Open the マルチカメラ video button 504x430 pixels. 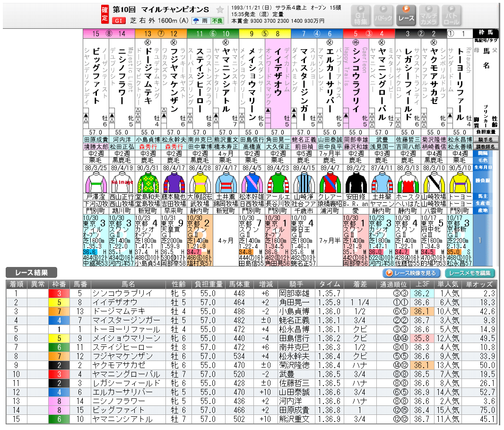[x=429, y=16]
